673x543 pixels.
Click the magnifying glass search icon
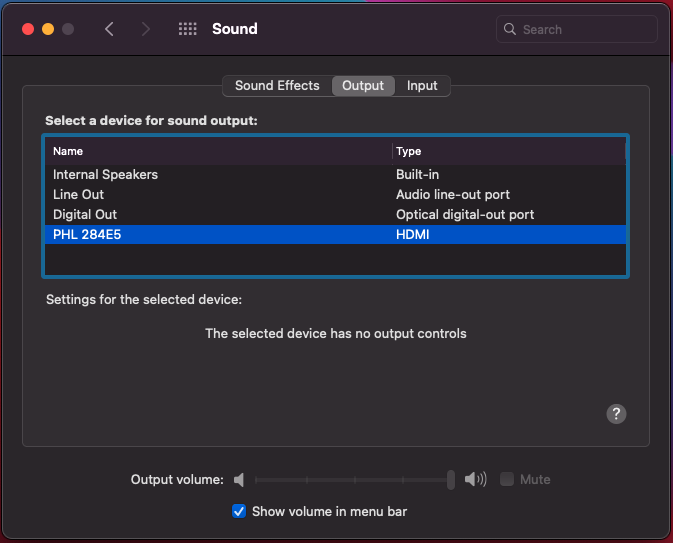(510, 30)
